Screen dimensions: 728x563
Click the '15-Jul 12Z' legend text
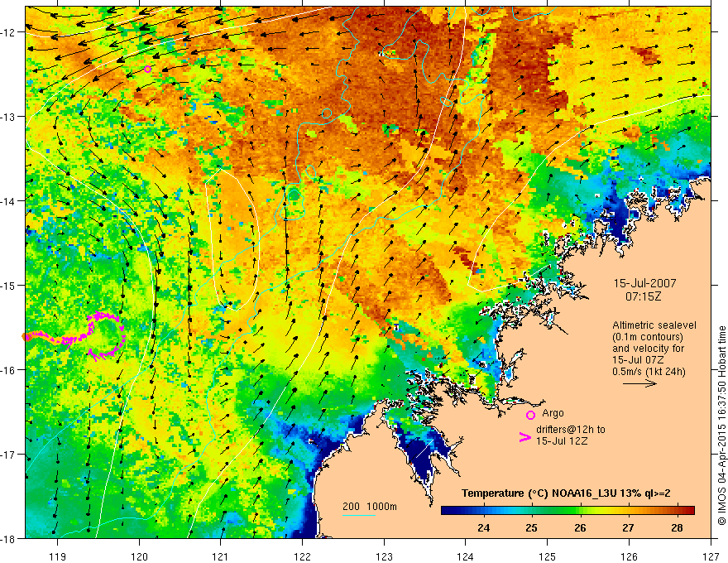click(x=562, y=440)
